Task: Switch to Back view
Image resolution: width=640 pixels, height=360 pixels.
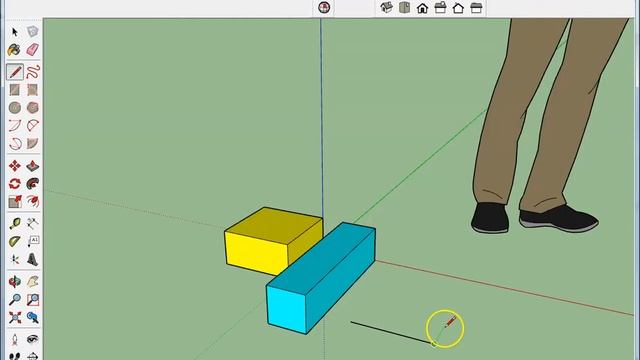Action: 458,7
